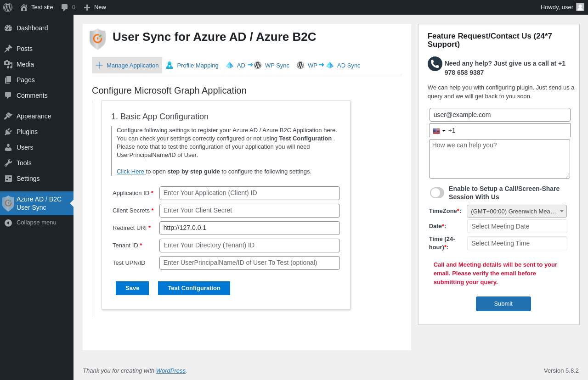Click the Collapse menu arrow icon
The height and width of the screenshot is (380, 588).
pos(8,223)
